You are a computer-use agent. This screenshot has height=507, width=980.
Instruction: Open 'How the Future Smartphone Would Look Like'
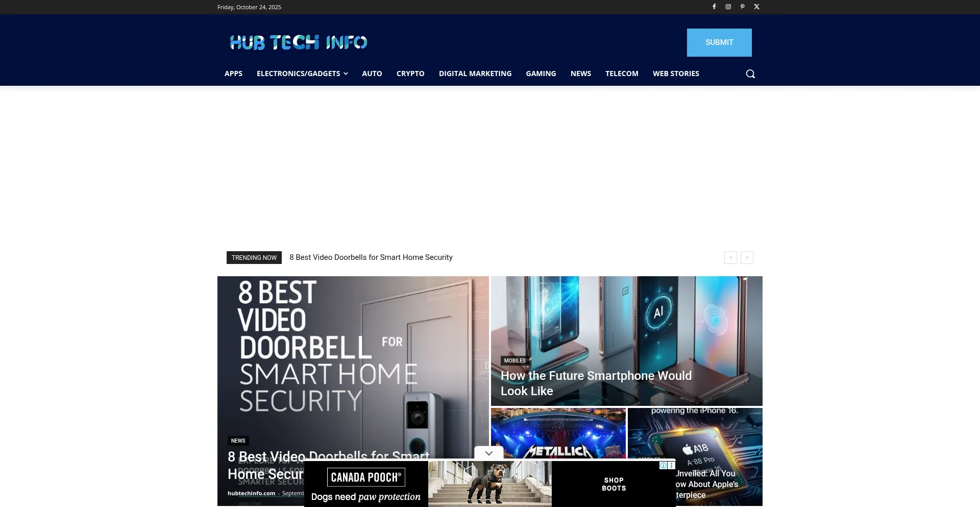click(x=596, y=383)
